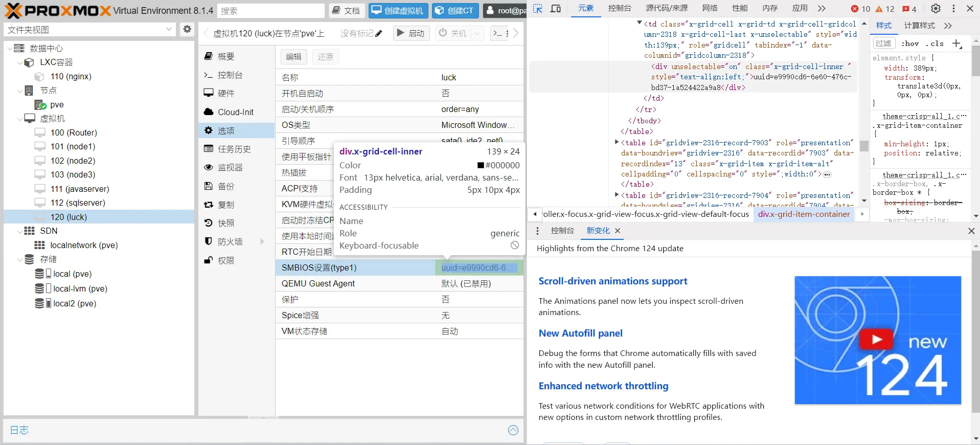The image size is (980, 445).
Task: Open the 文件夹视图 view selector dropdown
Action: point(169,30)
